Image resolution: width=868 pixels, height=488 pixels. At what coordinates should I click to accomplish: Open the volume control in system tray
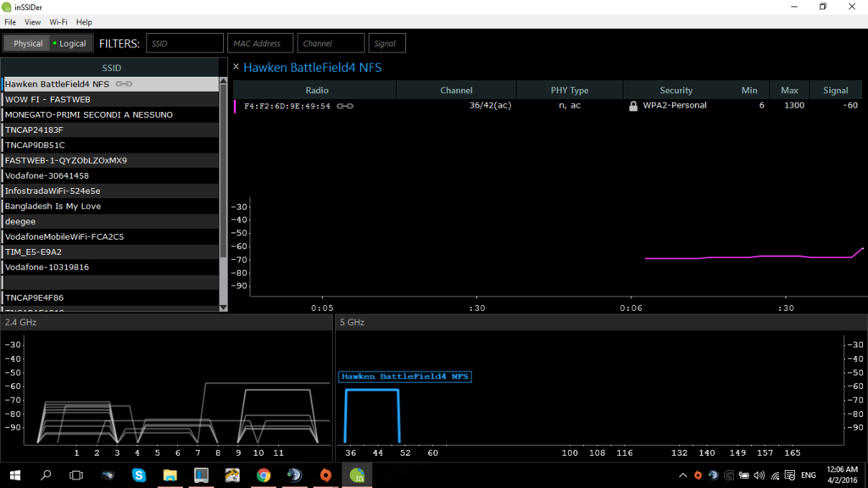[759, 475]
